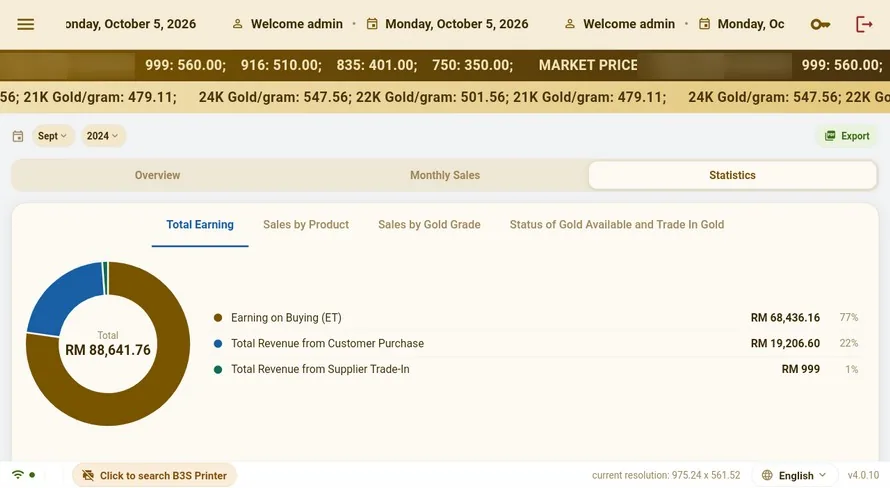Select the Earning on Buying (ET) legend row
890x488 pixels.
click(536, 318)
